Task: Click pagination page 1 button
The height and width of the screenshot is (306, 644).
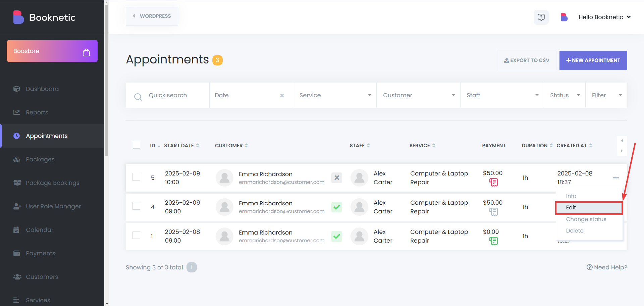Action: point(192,267)
